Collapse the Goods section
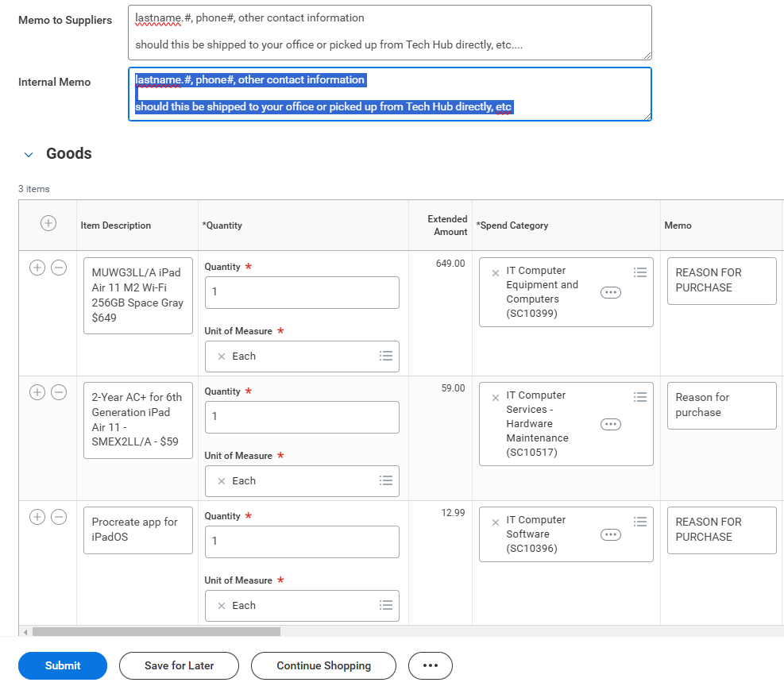 click(29, 155)
